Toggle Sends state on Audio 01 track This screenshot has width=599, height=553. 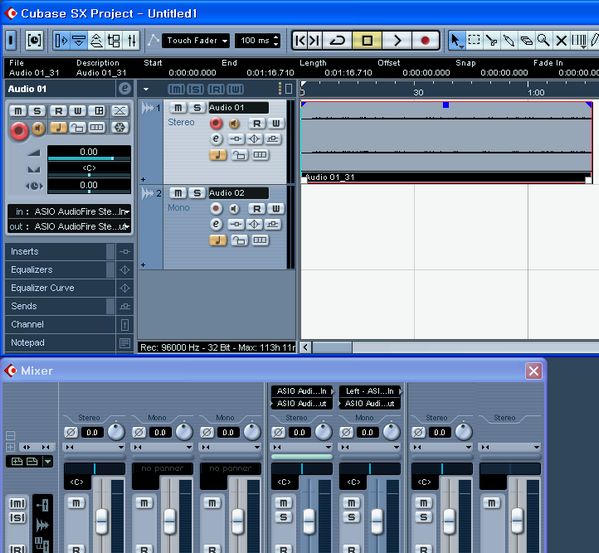[272, 139]
